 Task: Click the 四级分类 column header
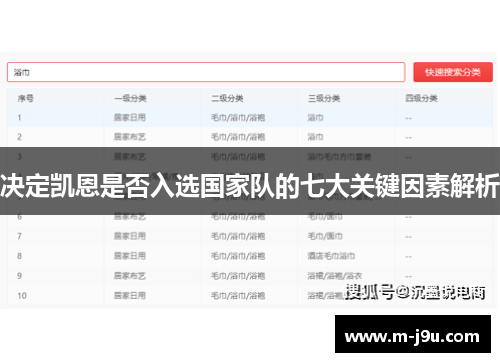pos(421,98)
